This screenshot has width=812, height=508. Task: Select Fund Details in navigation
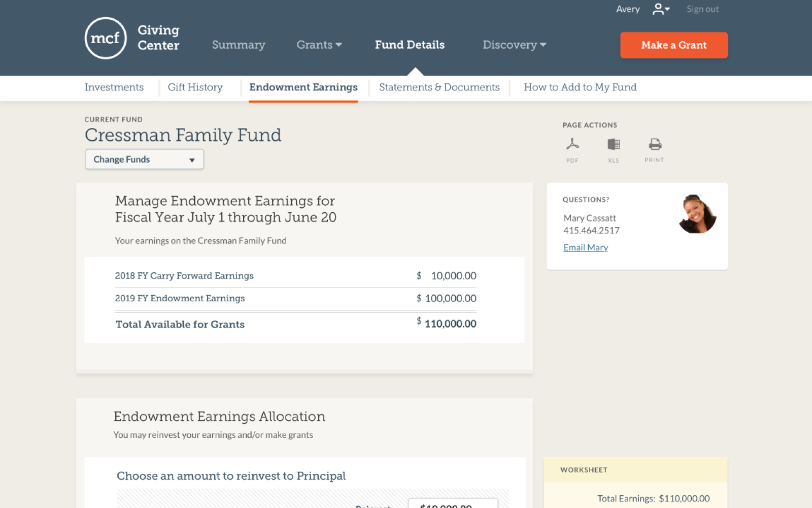coord(410,45)
